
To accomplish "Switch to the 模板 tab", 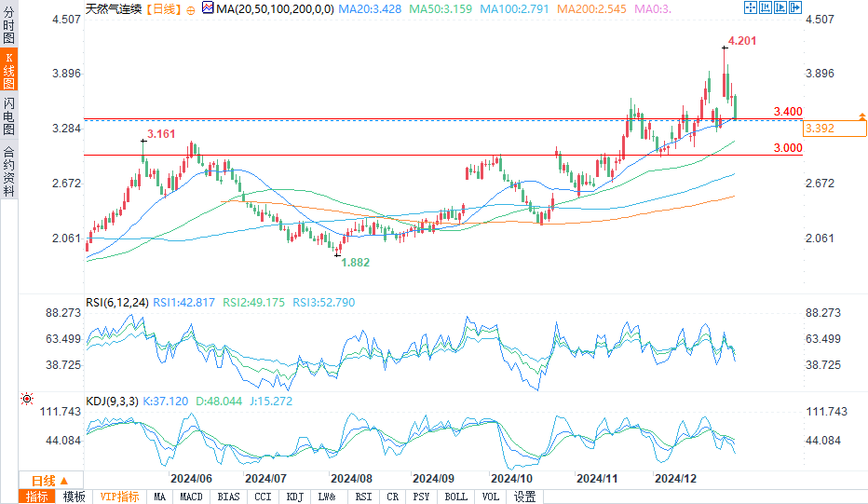I will point(75,497).
